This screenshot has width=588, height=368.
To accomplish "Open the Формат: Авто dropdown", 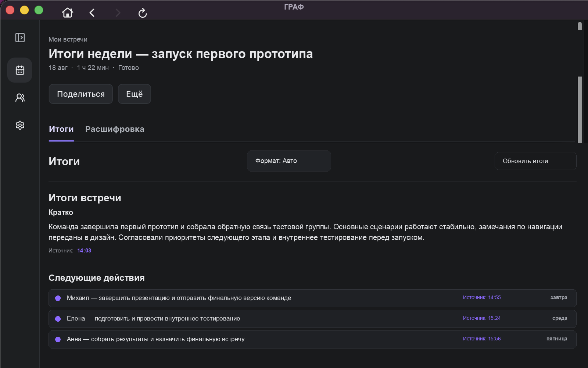I will 289,161.
